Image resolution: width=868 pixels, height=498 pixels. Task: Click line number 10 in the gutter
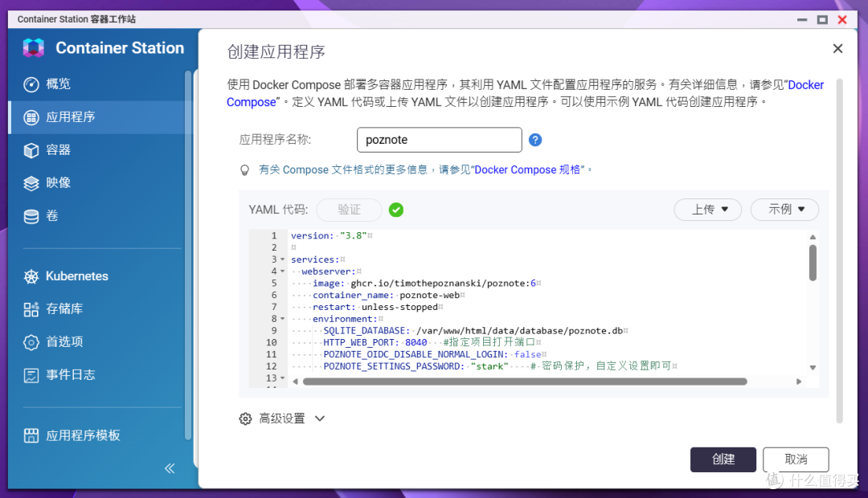272,342
